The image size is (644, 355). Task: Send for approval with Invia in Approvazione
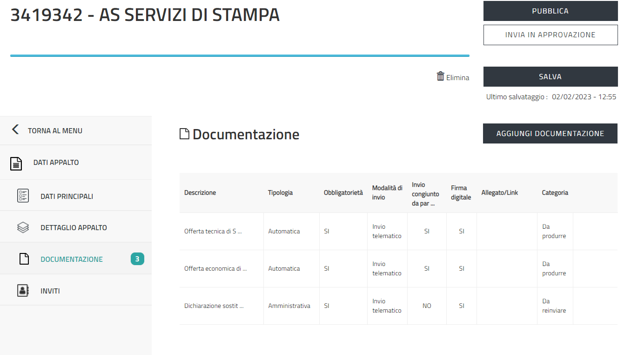(x=550, y=35)
